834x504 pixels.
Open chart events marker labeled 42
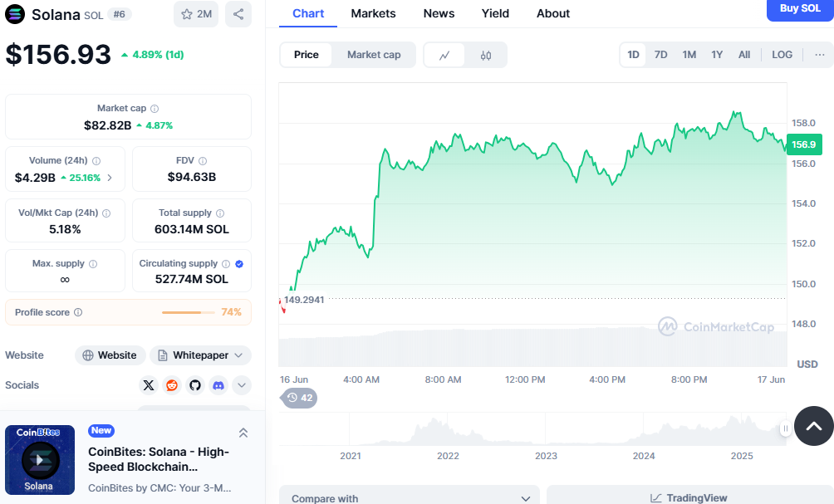[299, 398]
